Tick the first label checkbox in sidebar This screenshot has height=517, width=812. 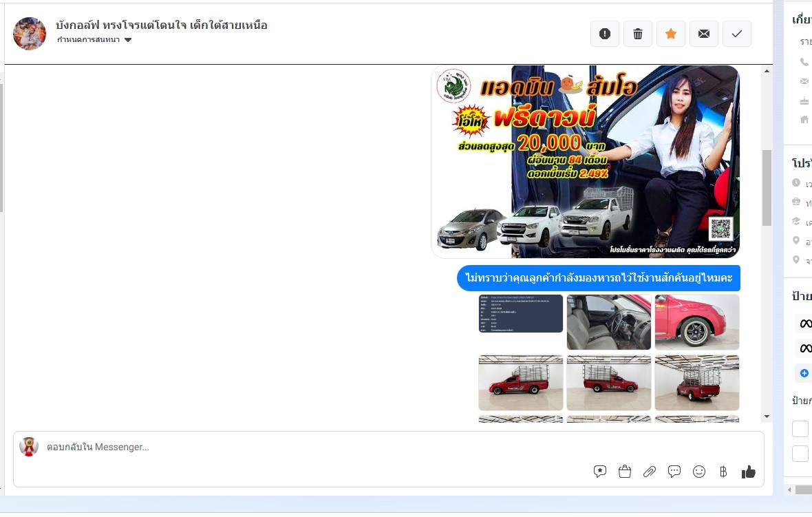tap(800, 429)
